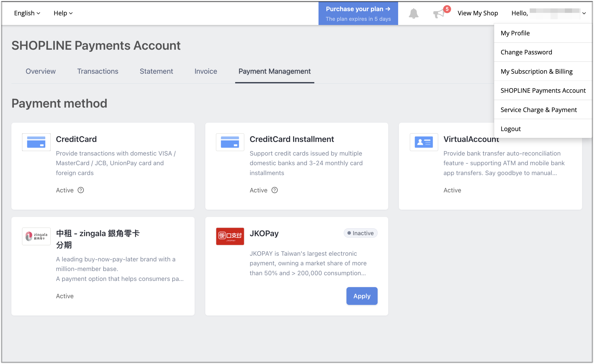The width and height of the screenshot is (594, 364).
Task: Open the Invoice tab
Action: point(206,71)
